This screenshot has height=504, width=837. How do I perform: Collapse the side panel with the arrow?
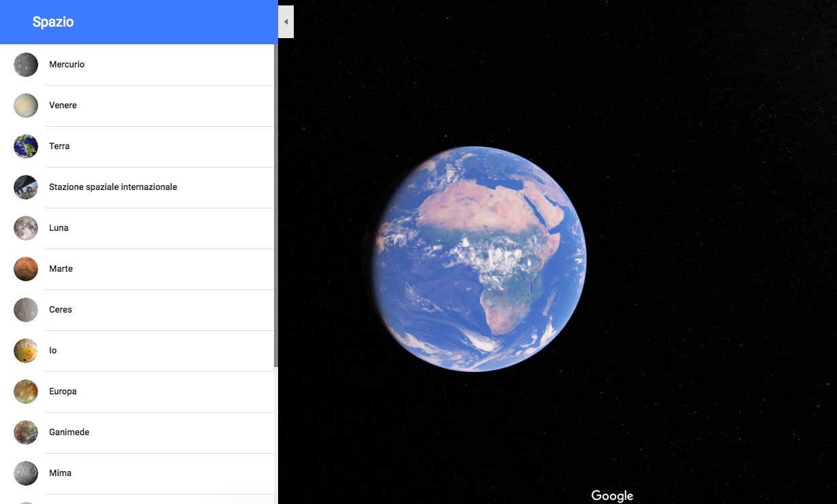(286, 22)
